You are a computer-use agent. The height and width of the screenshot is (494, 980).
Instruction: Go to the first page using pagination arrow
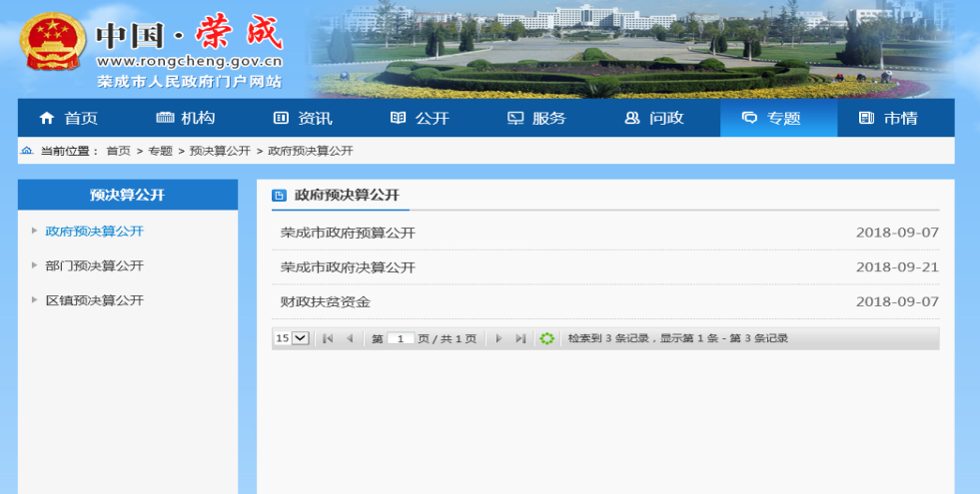[x=328, y=338]
